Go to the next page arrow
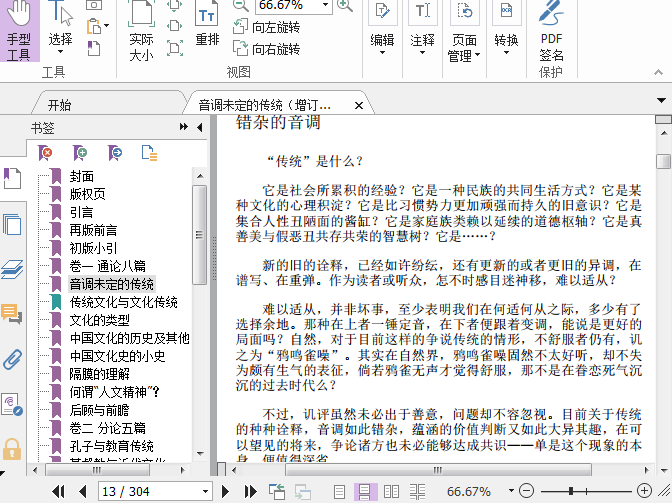 [225, 491]
